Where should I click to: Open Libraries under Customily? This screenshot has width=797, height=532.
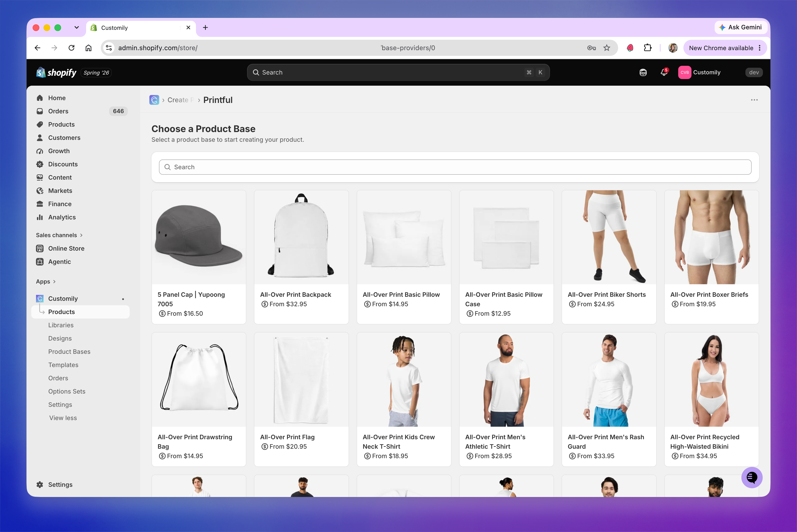(61, 325)
